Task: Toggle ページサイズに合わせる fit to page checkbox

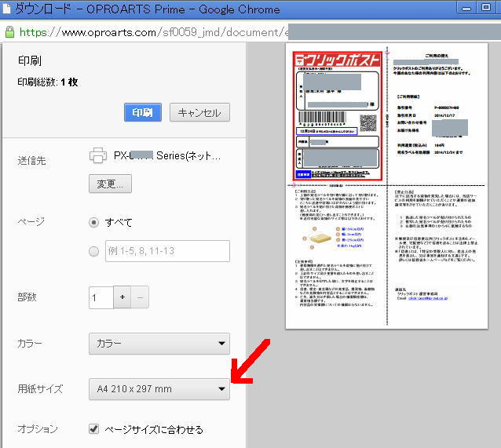Action: [93, 429]
